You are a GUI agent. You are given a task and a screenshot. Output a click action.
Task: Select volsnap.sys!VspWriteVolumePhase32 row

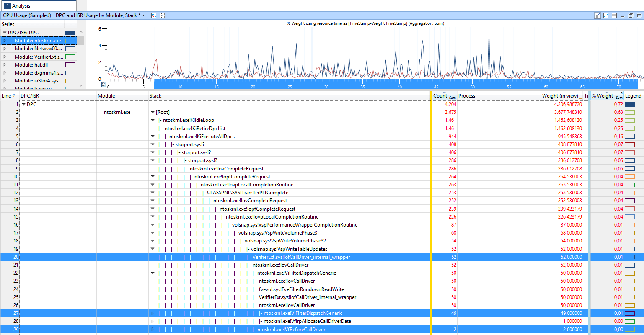point(285,241)
